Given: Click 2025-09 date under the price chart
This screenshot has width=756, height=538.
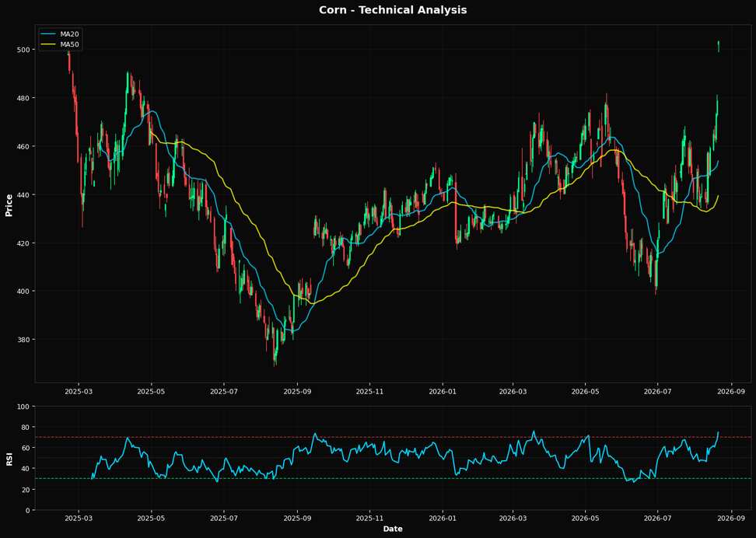Looking at the screenshot, I should (x=297, y=392).
